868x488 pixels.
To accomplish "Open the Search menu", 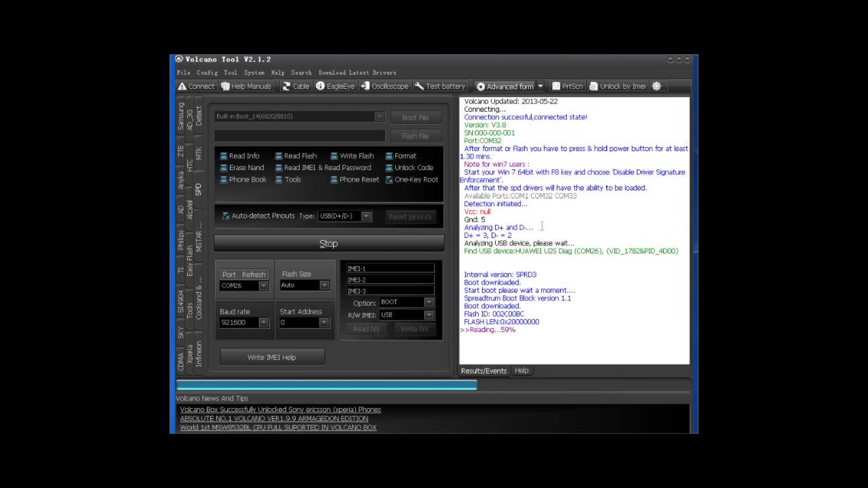I will [302, 73].
